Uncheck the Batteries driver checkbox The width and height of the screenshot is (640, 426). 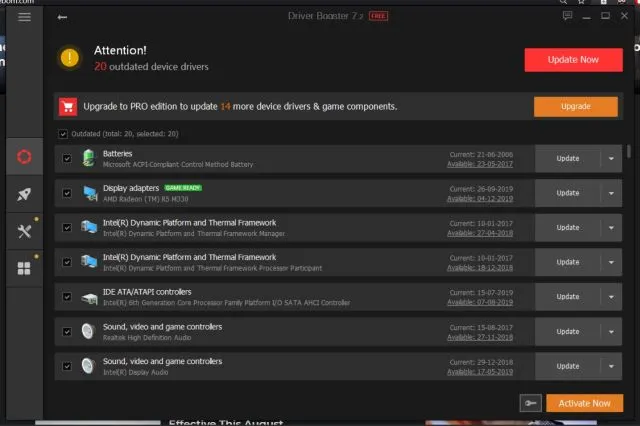(x=67, y=158)
